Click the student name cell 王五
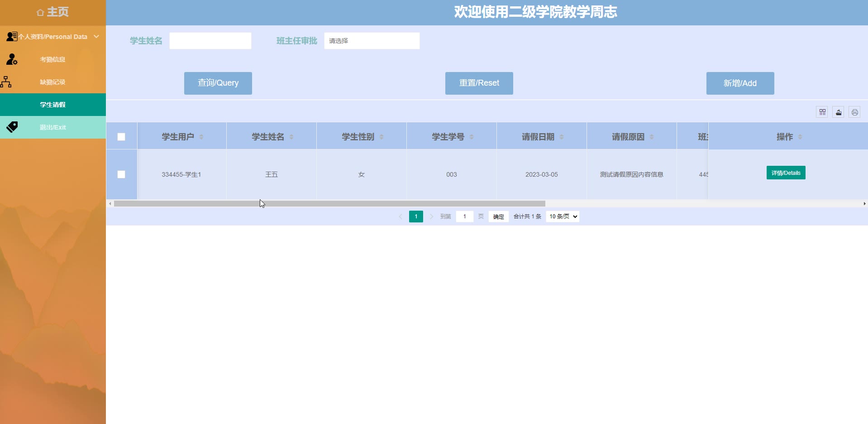The height and width of the screenshot is (424, 868). [x=272, y=174]
